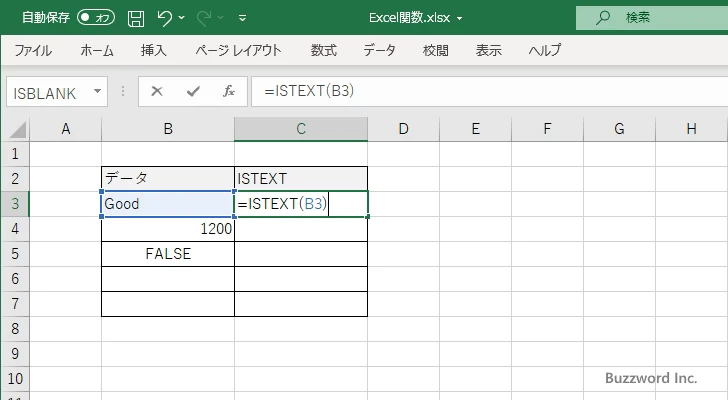
Task: Open the データ ribbon tab
Action: point(379,50)
